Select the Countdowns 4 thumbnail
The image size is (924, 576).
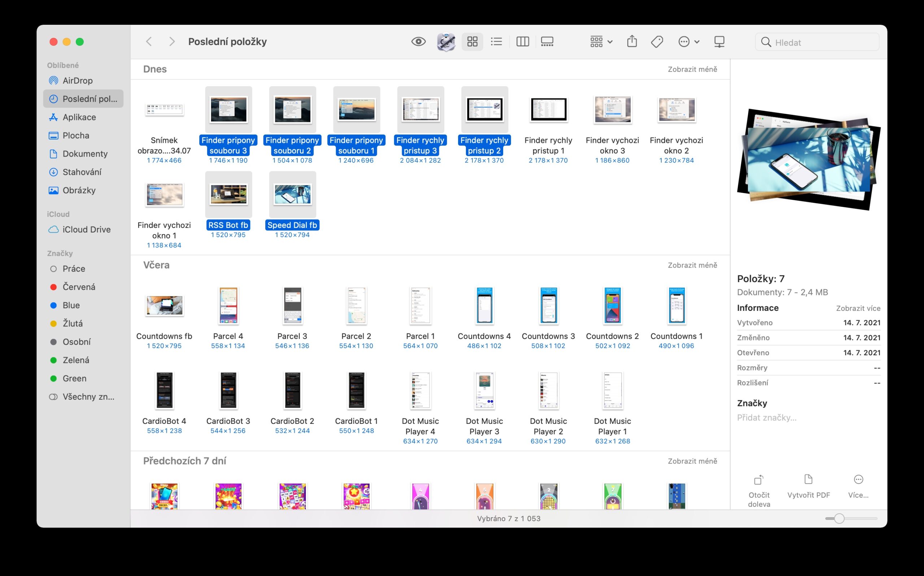click(484, 306)
